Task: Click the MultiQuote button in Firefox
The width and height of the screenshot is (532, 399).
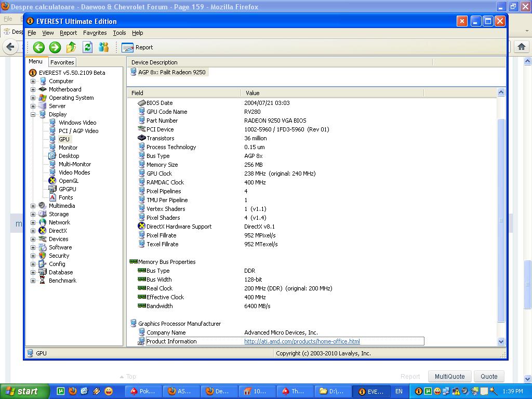Action: click(449, 376)
